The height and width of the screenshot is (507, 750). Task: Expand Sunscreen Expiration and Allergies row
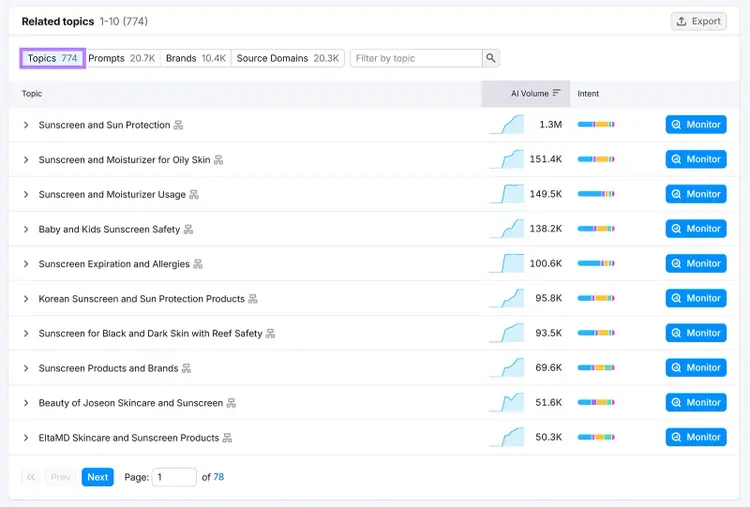pyautogui.click(x=26, y=264)
